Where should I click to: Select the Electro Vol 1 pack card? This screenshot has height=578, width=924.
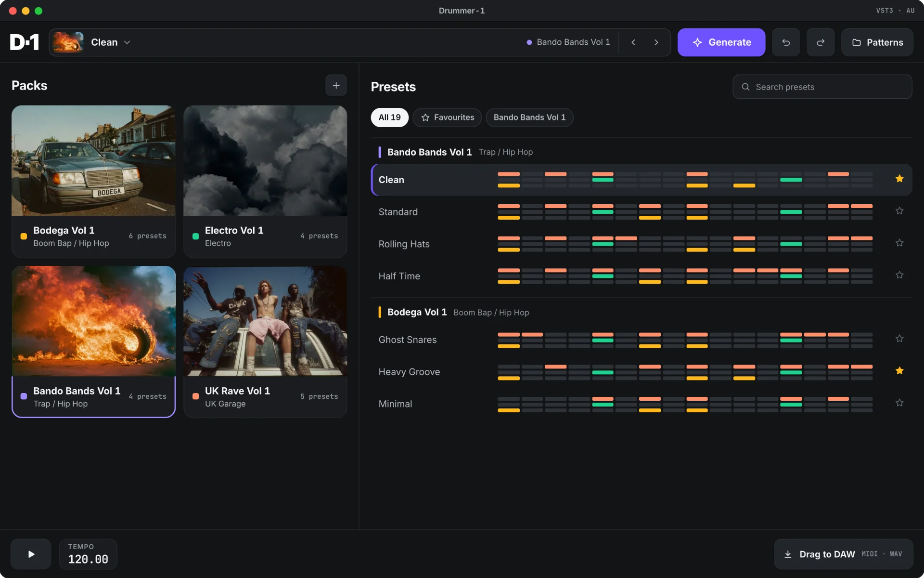(x=265, y=182)
